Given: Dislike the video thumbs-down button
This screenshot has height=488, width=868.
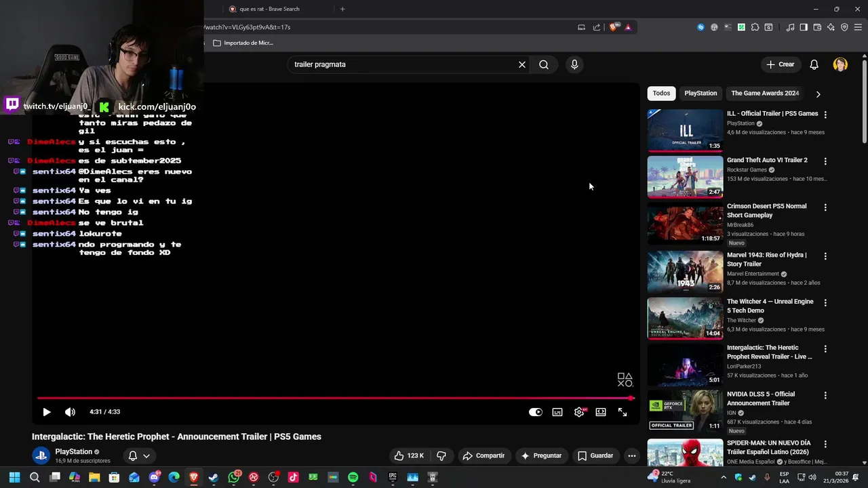Looking at the screenshot, I should click(x=441, y=456).
